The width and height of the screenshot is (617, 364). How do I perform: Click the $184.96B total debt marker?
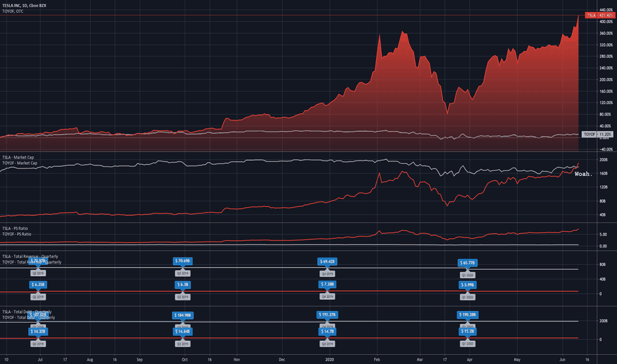pyautogui.click(x=183, y=315)
